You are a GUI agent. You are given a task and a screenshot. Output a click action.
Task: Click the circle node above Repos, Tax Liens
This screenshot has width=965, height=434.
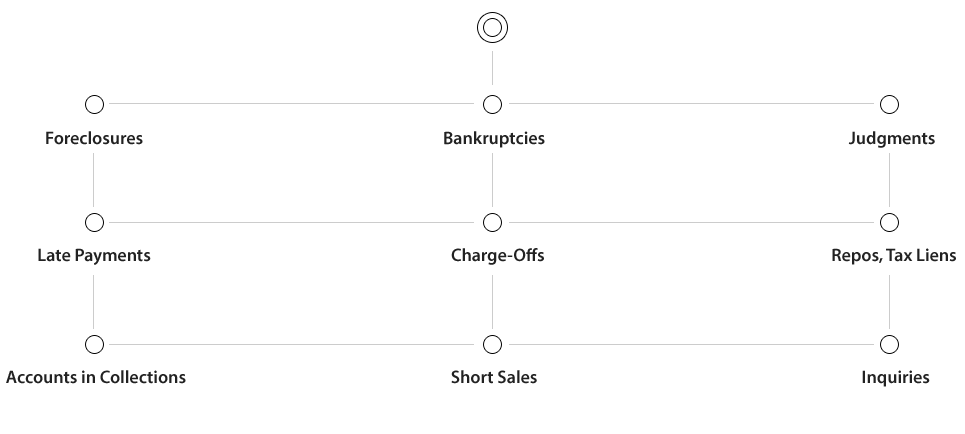[889, 222]
